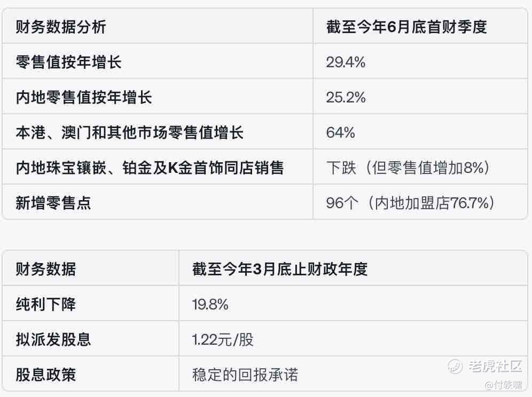Select the 纯利下降 row label

(x=46, y=304)
